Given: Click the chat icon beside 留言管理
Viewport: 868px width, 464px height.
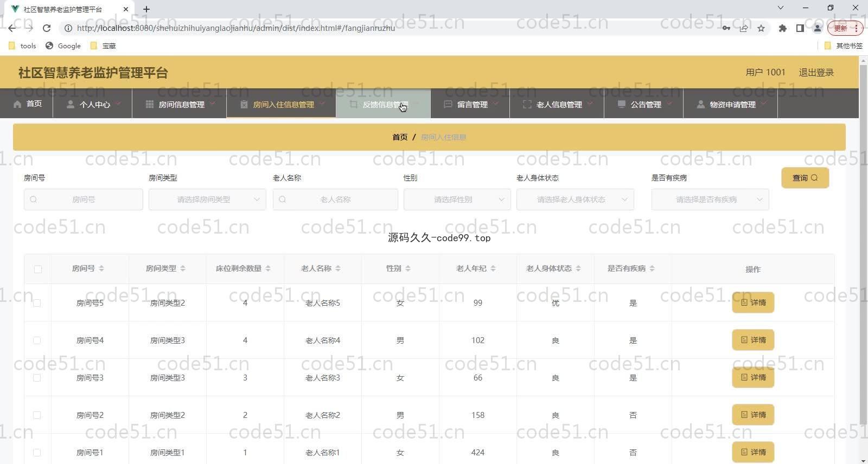Looking at the screenshot, I should click(x=448, y=104).
